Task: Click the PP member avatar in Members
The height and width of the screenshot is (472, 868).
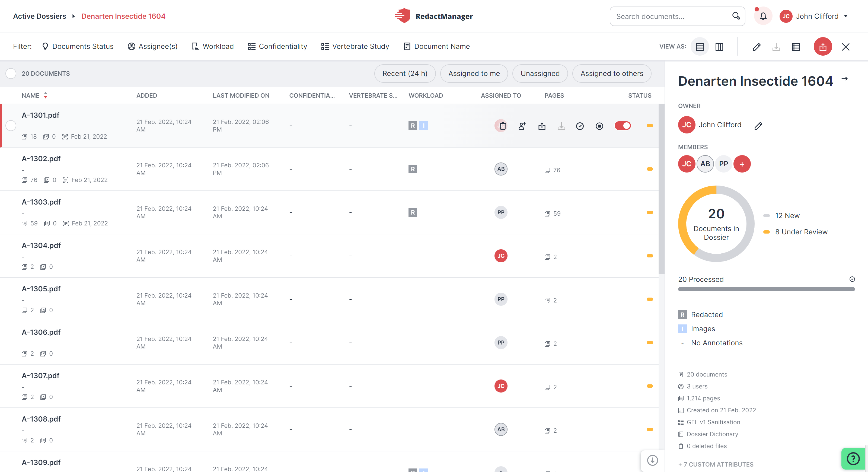Action: click(723, 164)
